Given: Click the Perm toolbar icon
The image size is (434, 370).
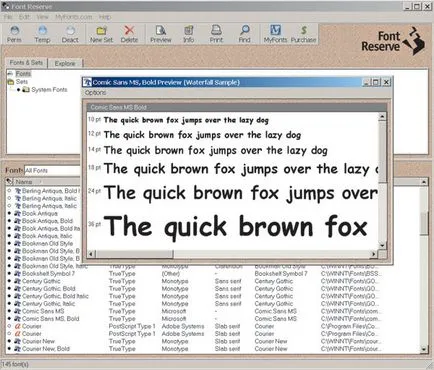Looking at the screenshot, I should pos(14,34).
